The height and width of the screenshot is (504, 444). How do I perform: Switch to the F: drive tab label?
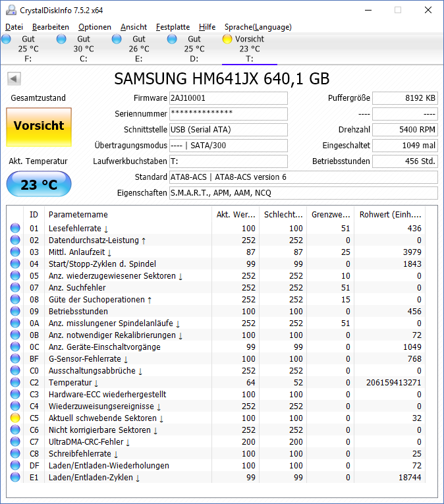(28, 59)
